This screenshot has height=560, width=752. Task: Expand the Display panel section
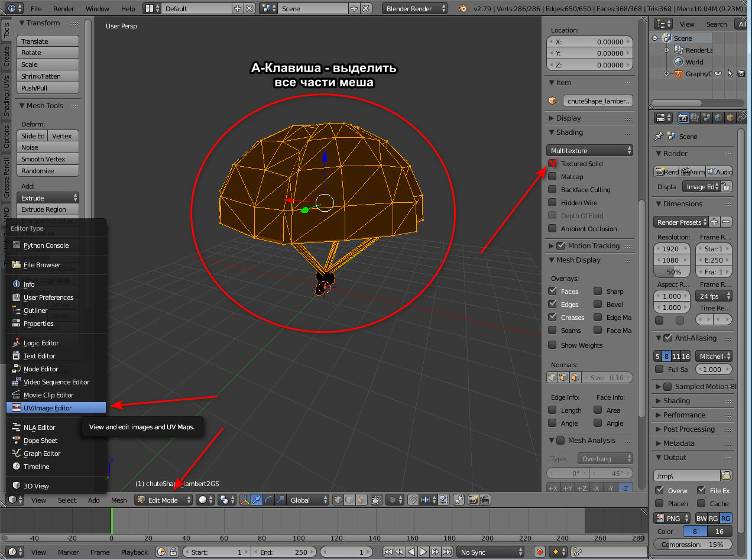point(568,118)
